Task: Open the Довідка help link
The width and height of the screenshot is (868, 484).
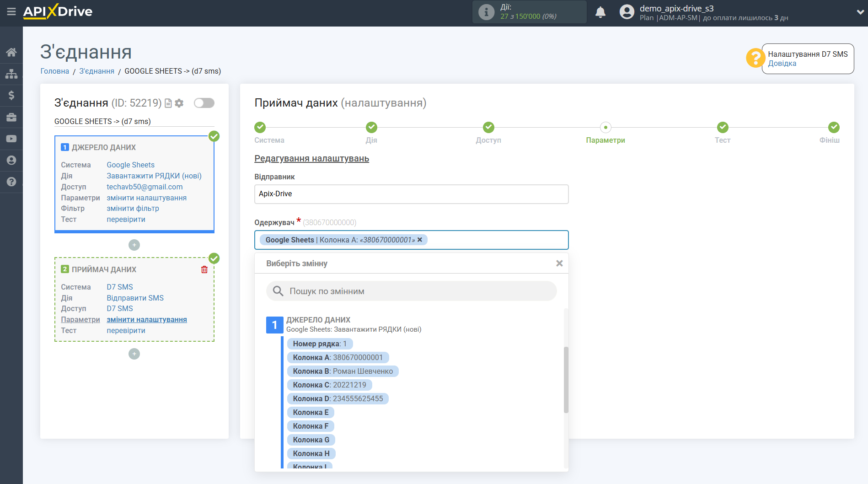Action: 782,64
